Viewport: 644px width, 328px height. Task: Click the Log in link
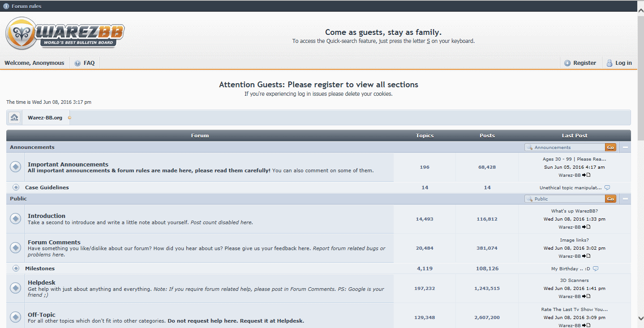pos(619,63)
